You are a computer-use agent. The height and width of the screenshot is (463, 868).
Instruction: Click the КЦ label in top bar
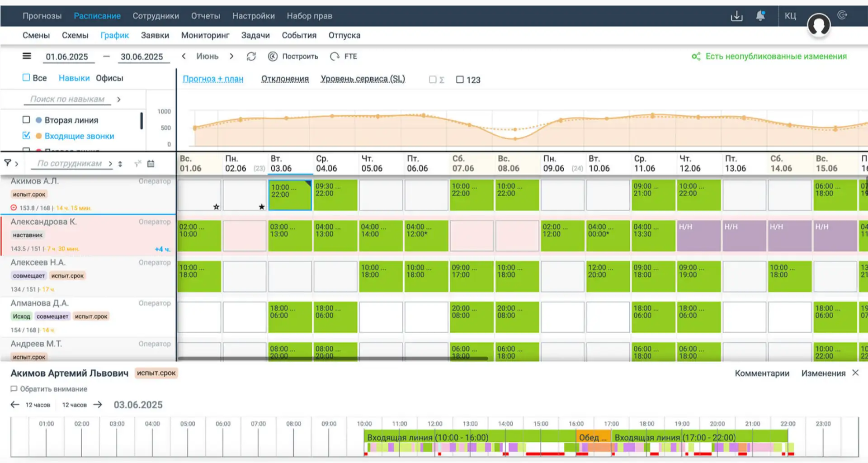tap(790, 16)
